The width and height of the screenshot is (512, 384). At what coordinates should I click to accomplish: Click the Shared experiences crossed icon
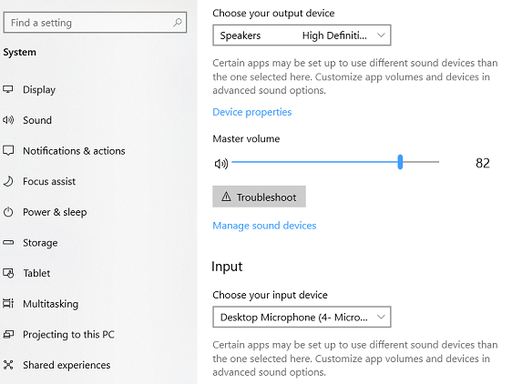(8, 365)
